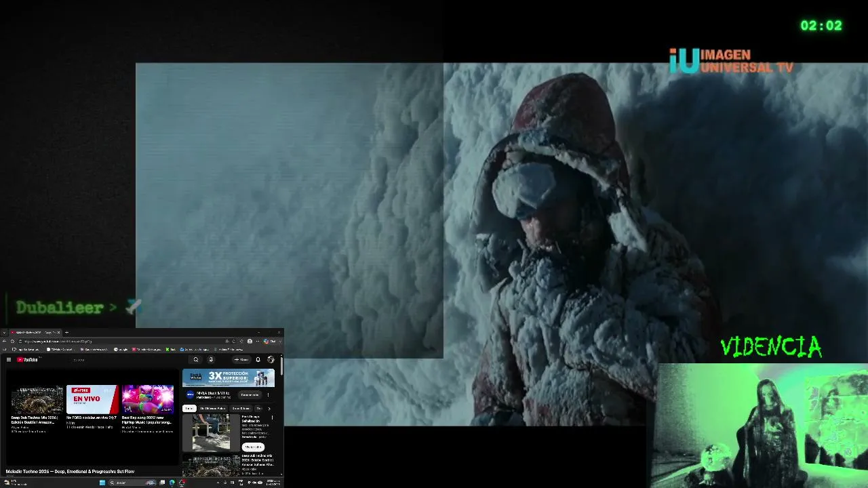Open the sidebar Deep Dub Techno video thumbnail
This screenshot has width=868, height=488.
coord(211,466)
